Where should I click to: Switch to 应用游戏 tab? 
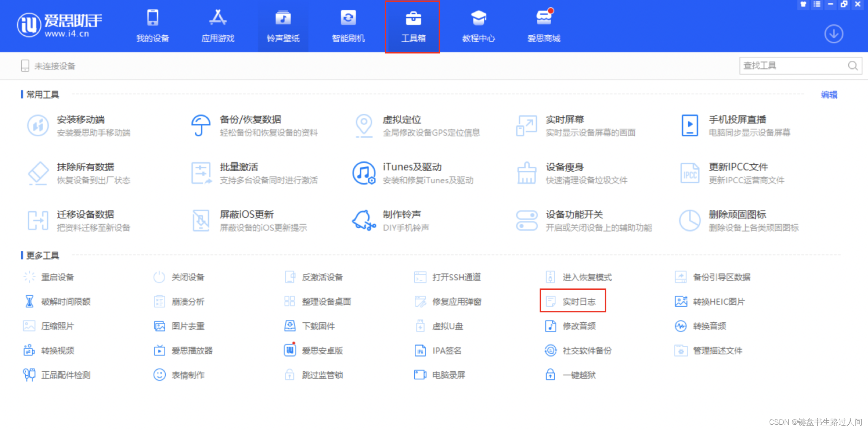tap(218, 26)
